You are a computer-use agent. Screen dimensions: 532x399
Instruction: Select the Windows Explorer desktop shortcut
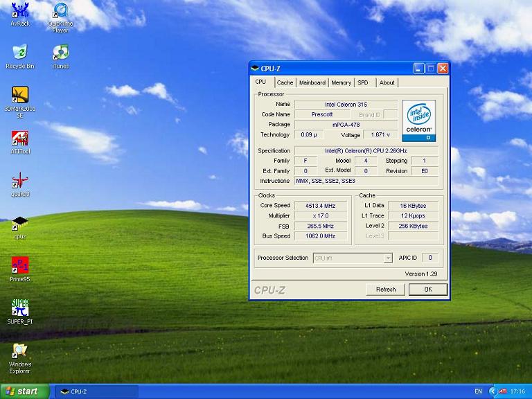[20, 359]
